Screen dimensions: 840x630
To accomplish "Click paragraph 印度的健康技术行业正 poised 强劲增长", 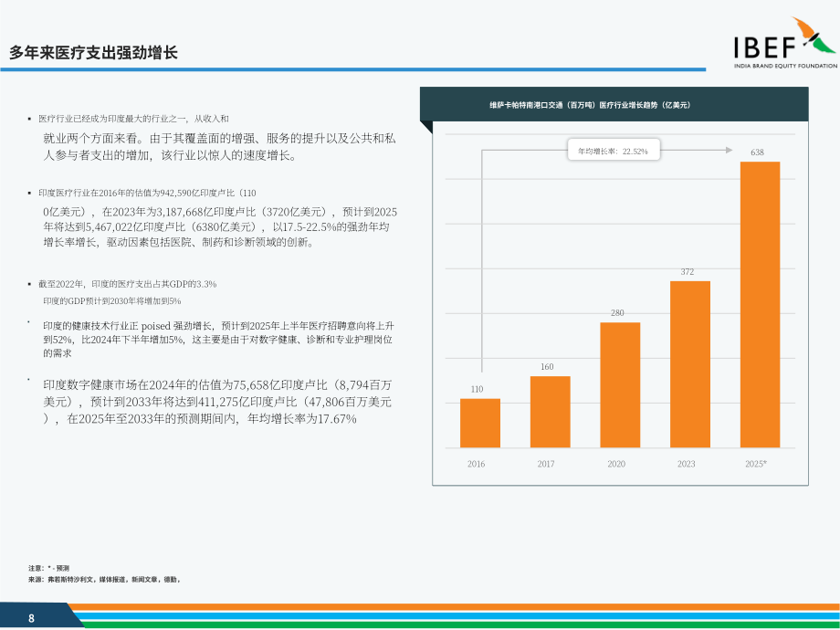I will point(218,340).
